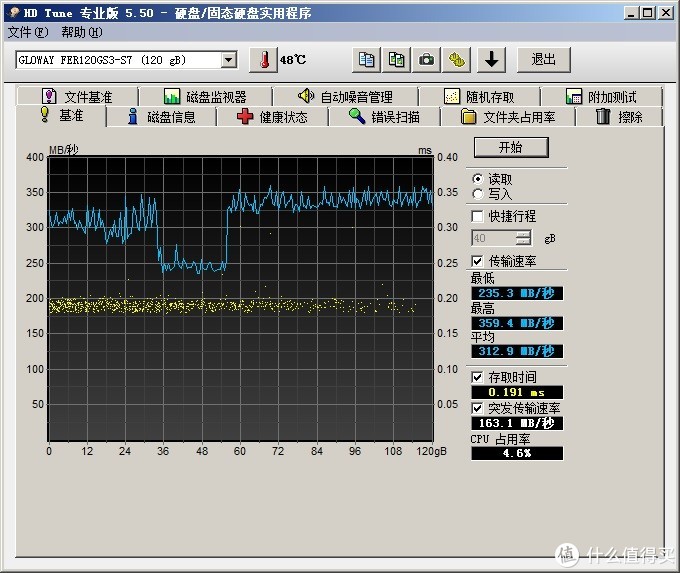The width and height of the screenshot is (680, 573).
Task: Start the benchmark with 开始
Action: click(511, 147)
